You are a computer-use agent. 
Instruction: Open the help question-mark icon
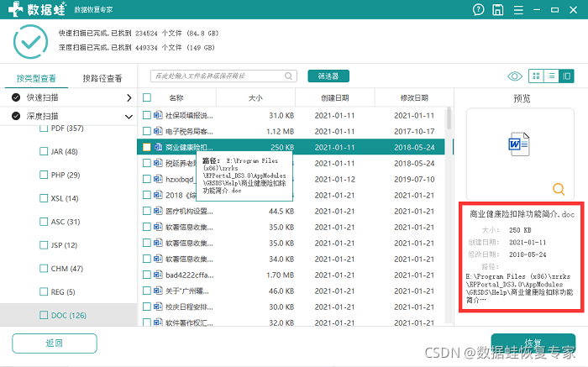coord(478,10)
